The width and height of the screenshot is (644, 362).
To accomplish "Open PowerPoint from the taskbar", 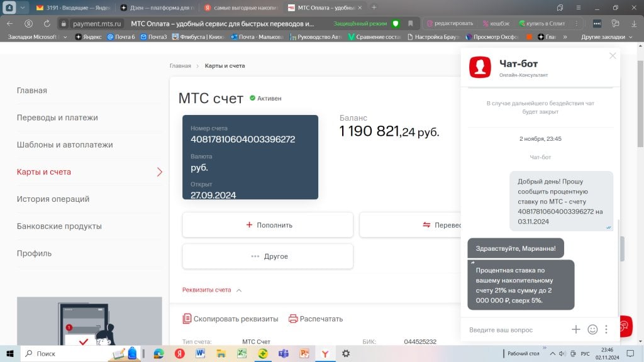I will [304, 353].
